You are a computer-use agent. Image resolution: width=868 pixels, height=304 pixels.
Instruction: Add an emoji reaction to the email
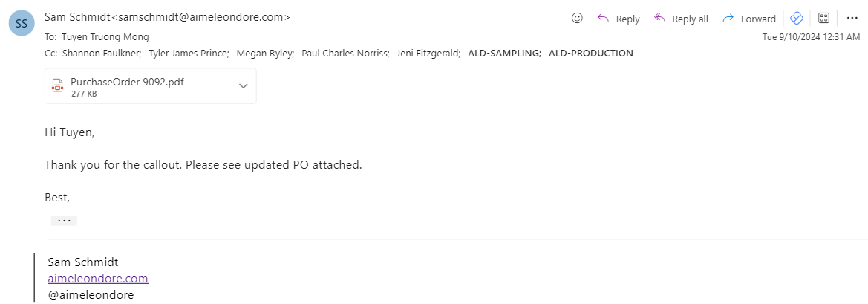(x=577, y=19)
